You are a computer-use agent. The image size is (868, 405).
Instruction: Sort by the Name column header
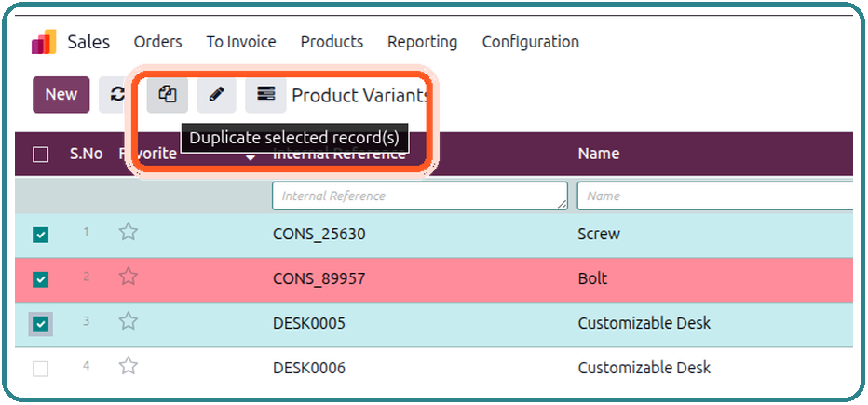(599, 154)
